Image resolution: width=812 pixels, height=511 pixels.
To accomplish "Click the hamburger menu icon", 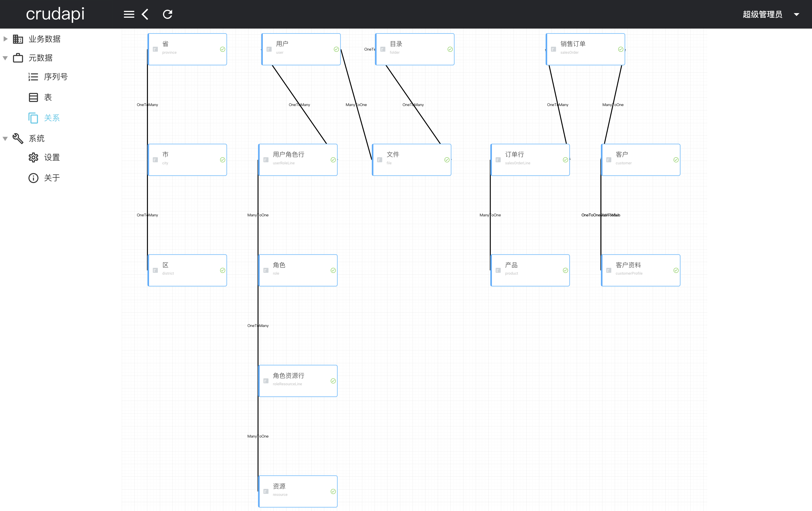I will 129,14.
